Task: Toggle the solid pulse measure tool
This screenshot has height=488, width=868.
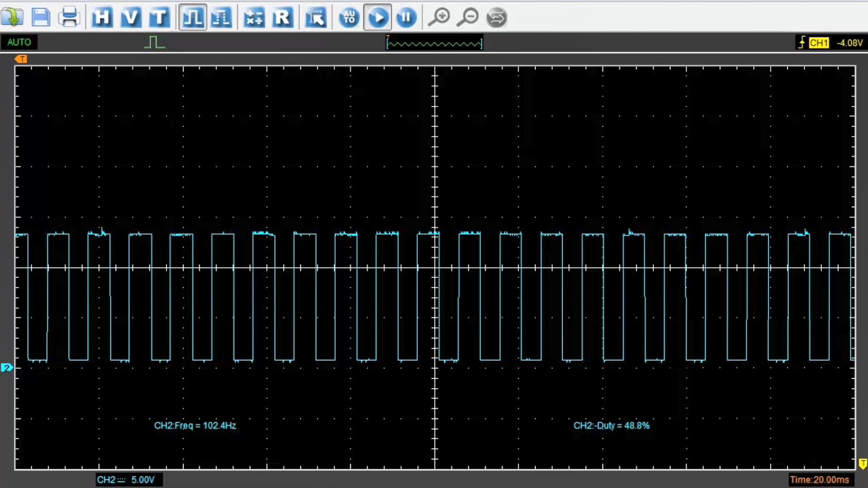Action: (x=193, y=17)
